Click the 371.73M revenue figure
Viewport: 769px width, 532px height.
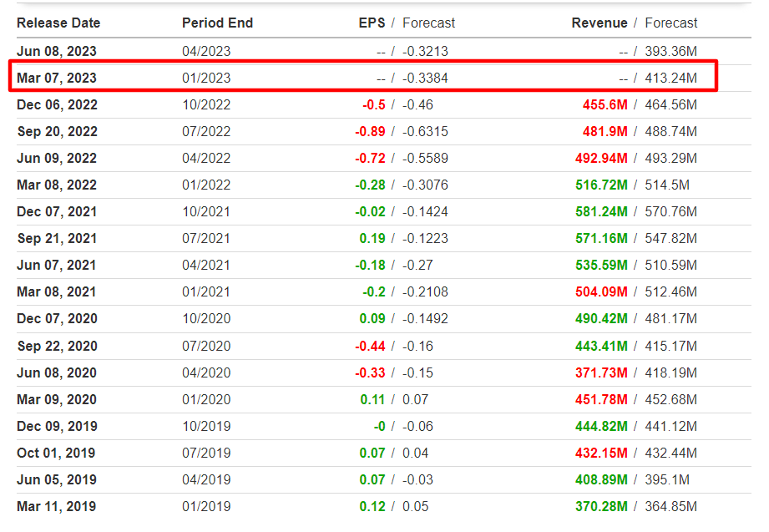pyautogui.click(x=601, y=373)
